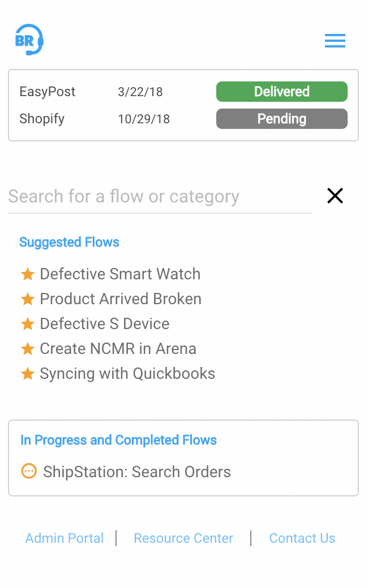
Task: Click the green Delivered status badge
Action: coord(281,92)
